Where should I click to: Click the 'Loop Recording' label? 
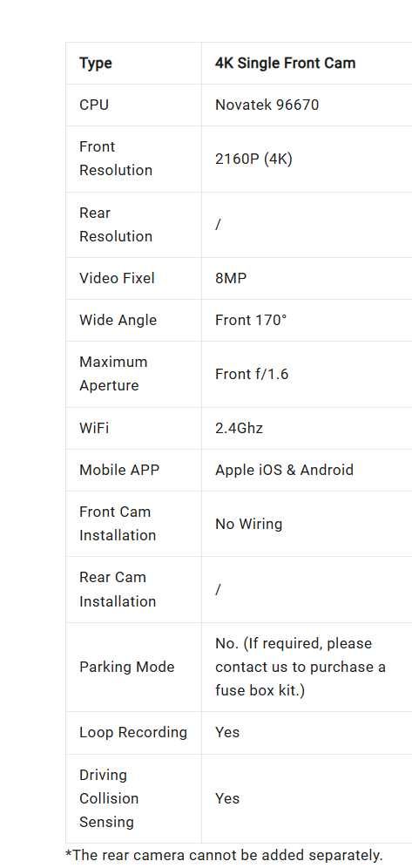(x=133, y=732)
